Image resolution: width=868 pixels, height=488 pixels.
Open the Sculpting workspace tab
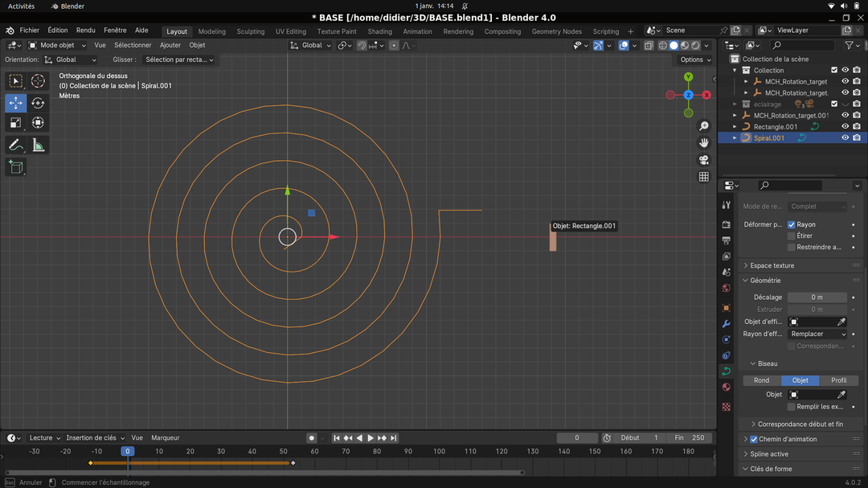(250, 31)
